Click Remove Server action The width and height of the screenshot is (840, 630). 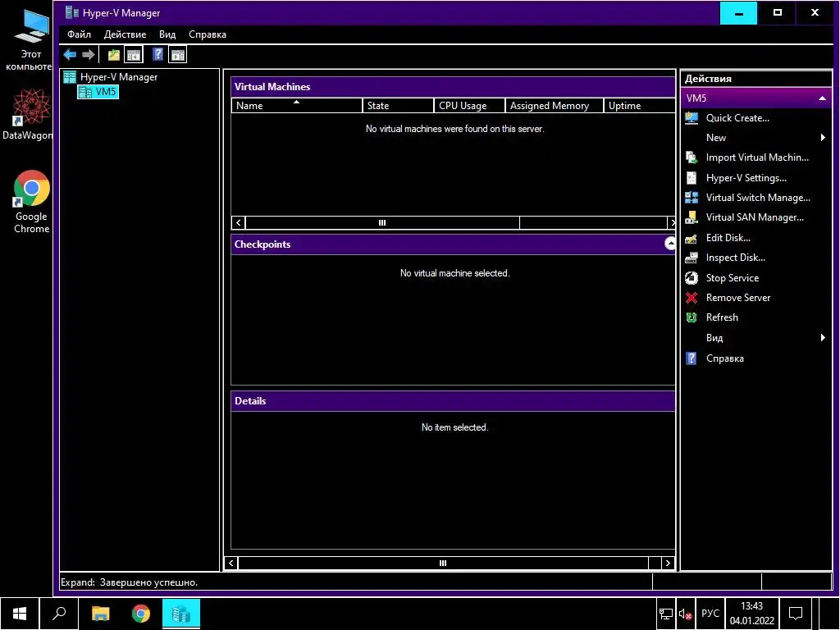pyautogui.click(x=737, y=298)
